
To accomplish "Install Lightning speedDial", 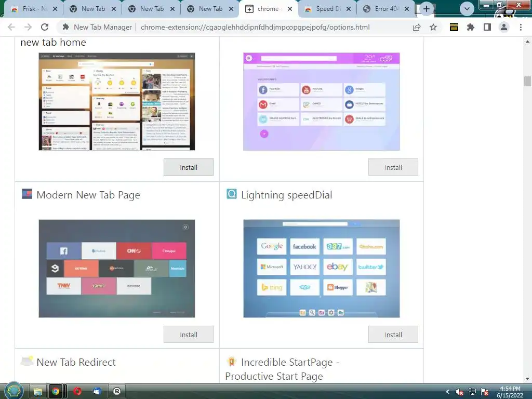I will (x=393, y=335).
